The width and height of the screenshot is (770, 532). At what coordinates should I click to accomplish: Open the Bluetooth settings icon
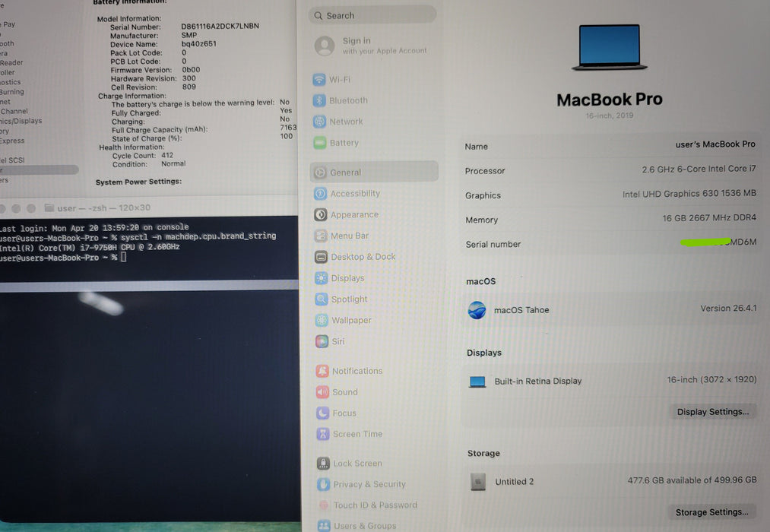click(x=319, y=100)
